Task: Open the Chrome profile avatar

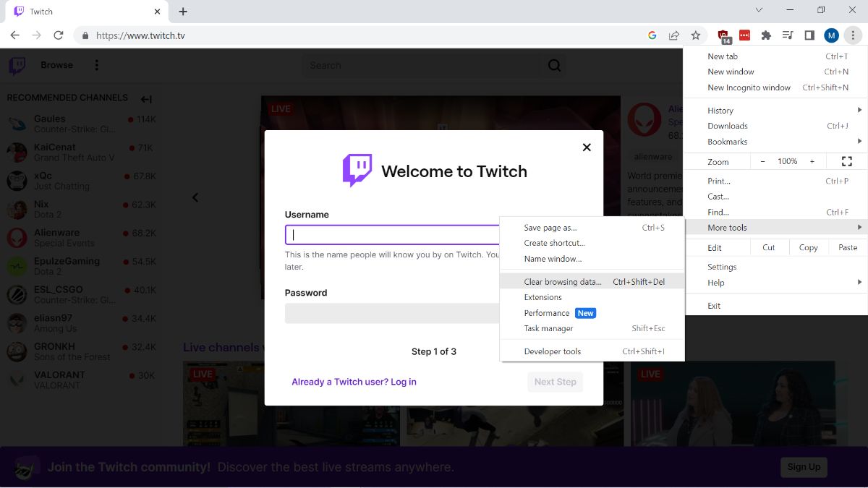Action: tap(831, 35)
